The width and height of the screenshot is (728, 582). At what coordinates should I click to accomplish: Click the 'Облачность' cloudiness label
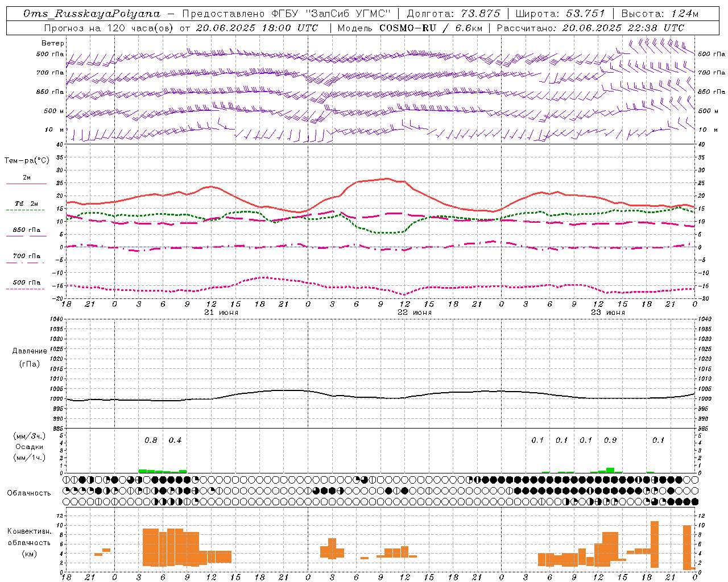29,493
